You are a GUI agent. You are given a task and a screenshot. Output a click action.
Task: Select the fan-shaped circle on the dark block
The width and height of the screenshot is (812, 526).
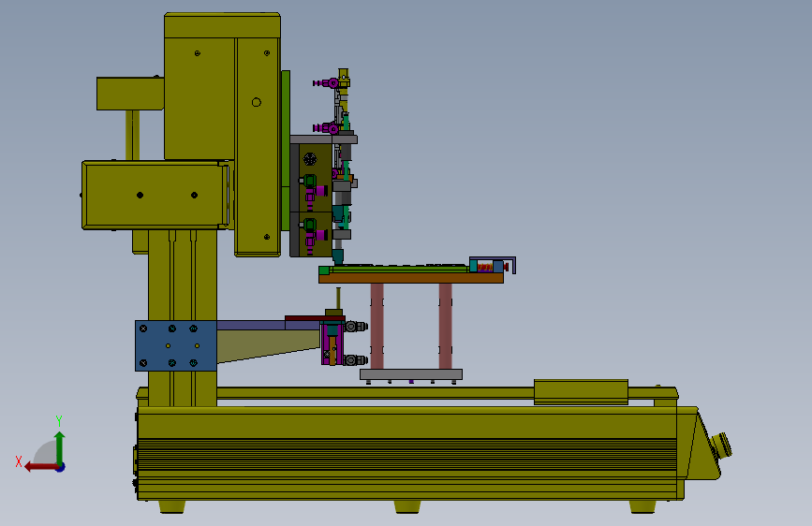click(x=310, y=159)
